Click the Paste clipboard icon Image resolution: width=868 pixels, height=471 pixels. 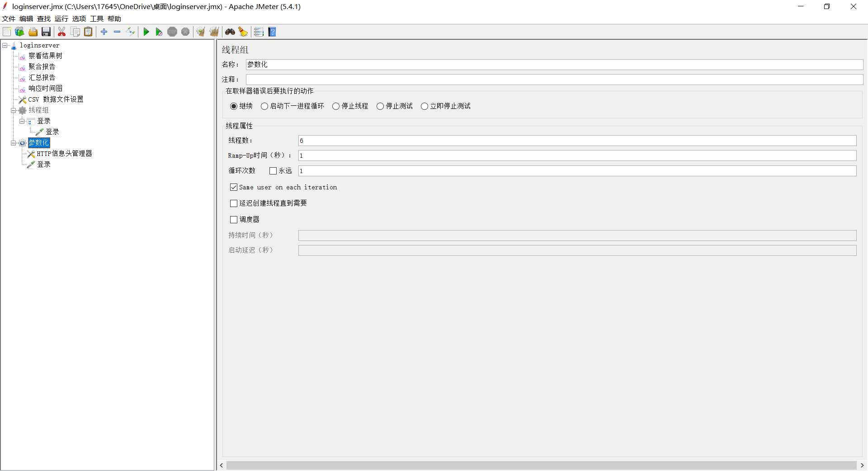(89, 32)
